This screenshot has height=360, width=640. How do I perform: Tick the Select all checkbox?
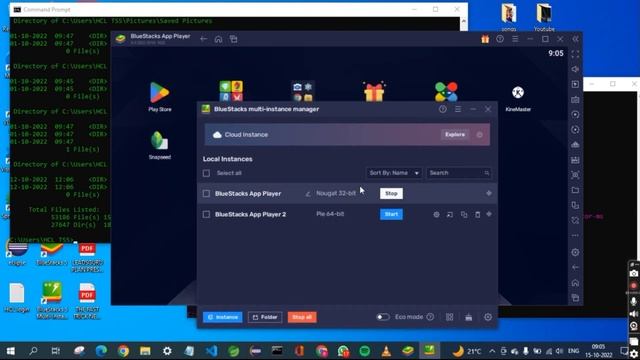click(207, 173)
